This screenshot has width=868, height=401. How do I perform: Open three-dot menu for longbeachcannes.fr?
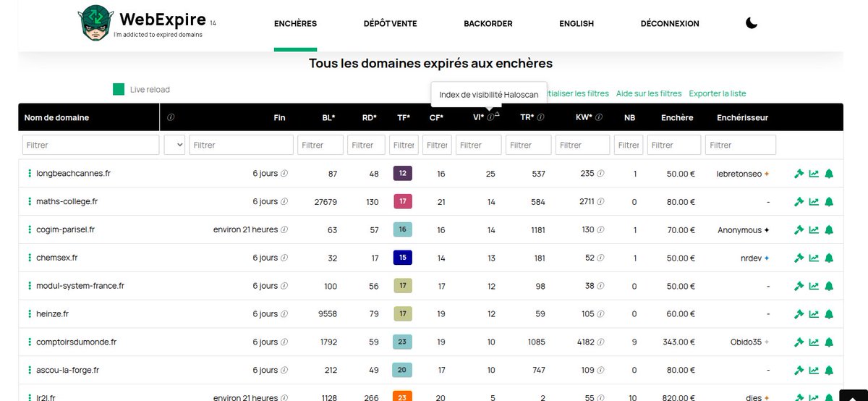(x=30, y=174)
